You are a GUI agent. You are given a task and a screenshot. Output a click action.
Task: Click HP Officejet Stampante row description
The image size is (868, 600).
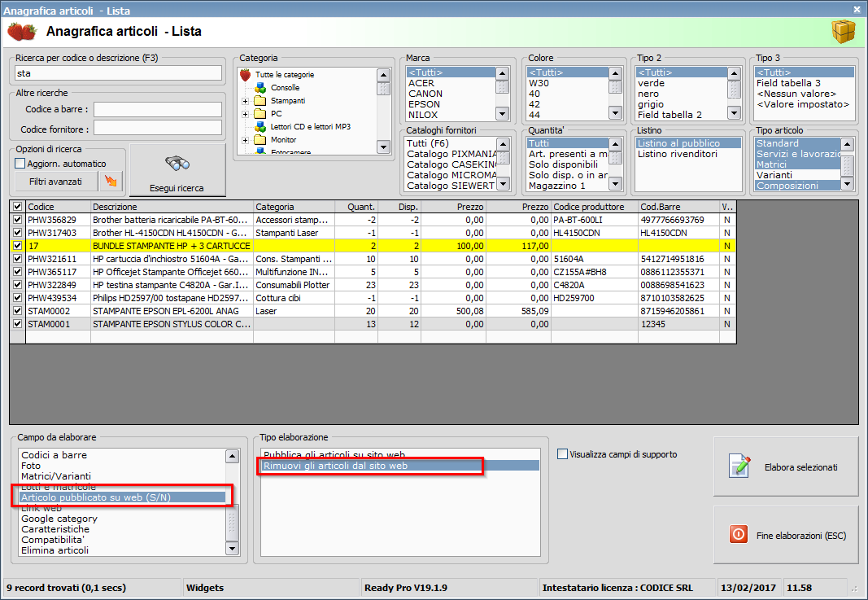171,272
